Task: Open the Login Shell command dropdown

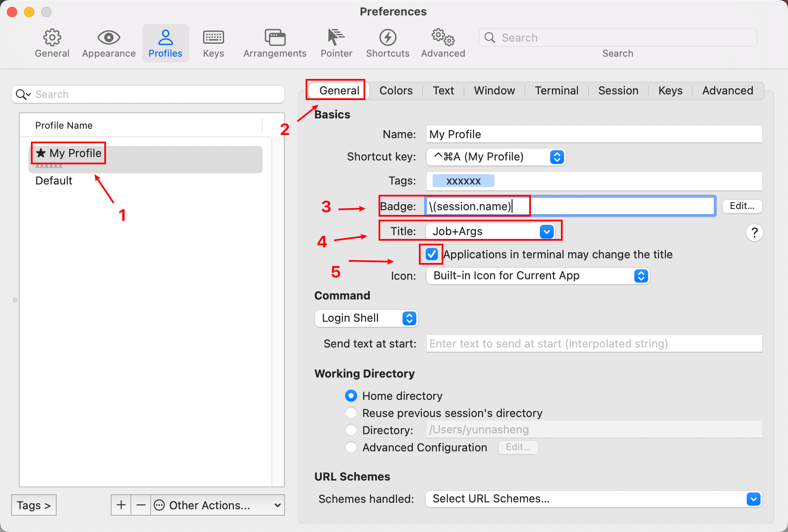Action: pyautogui.click(x=366, y=318)
